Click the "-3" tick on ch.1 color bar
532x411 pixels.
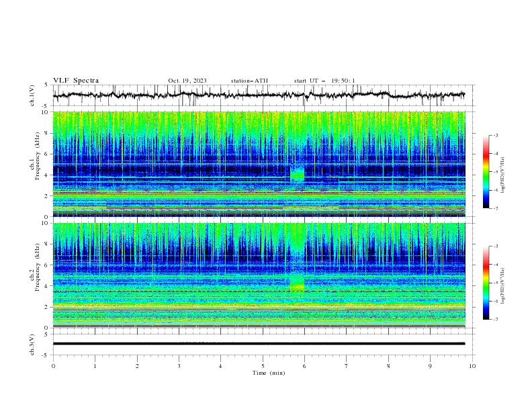pyautogui.click(x=496, y=135)
